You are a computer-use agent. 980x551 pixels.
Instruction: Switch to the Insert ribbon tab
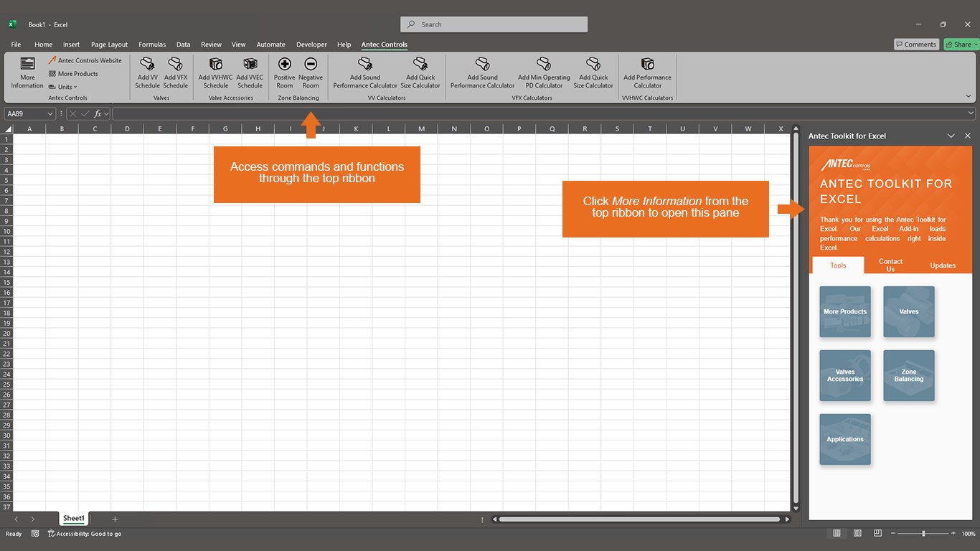coord(71,44)
